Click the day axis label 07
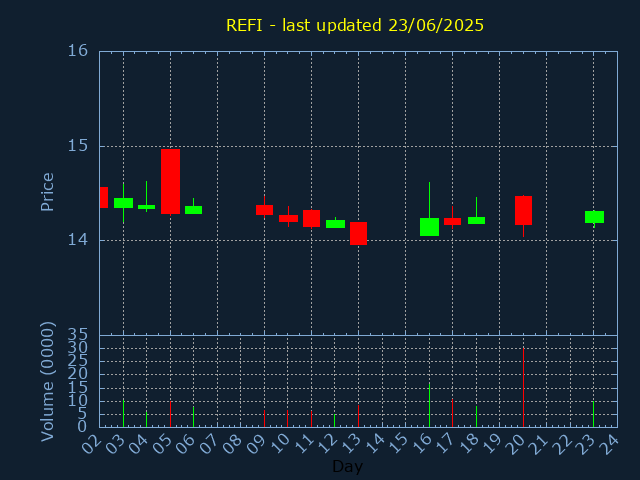This screenshot has width=640, height=480. [x=209, y=444]
